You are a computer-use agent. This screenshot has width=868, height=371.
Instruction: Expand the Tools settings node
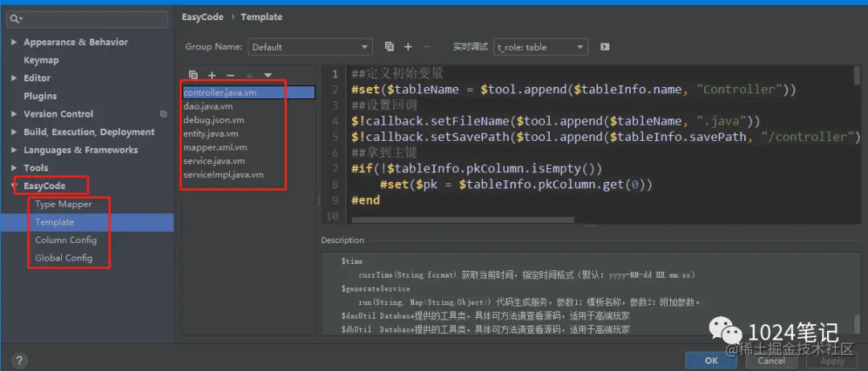click(14, 167)
